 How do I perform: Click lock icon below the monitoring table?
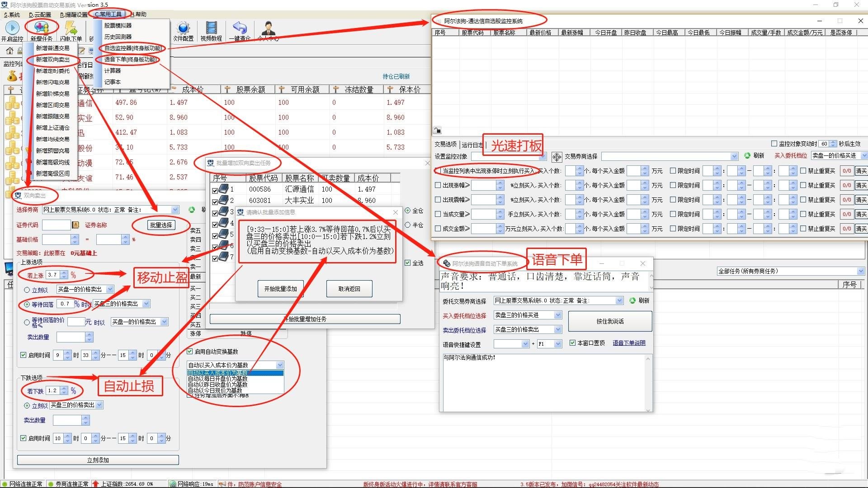point(438,130)
